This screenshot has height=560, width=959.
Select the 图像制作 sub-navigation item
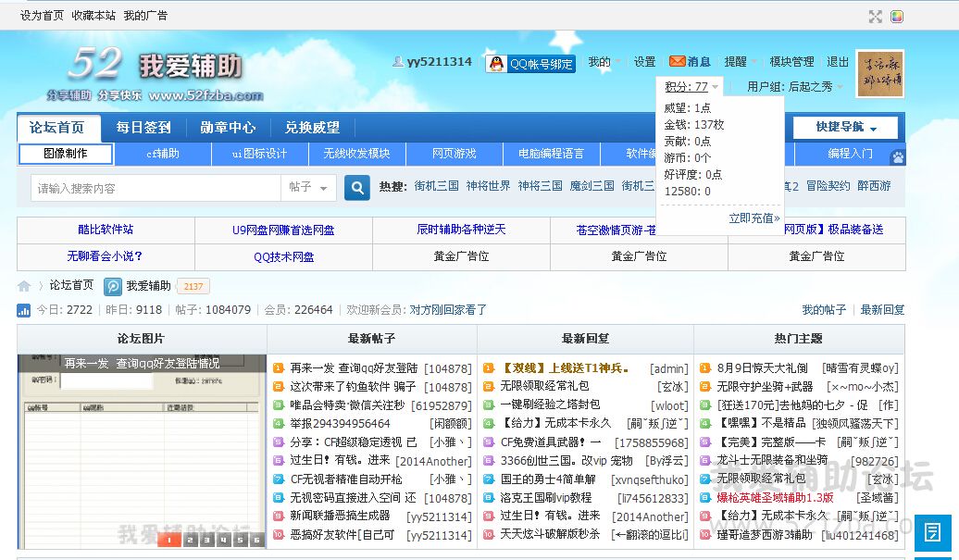point(66,154)
